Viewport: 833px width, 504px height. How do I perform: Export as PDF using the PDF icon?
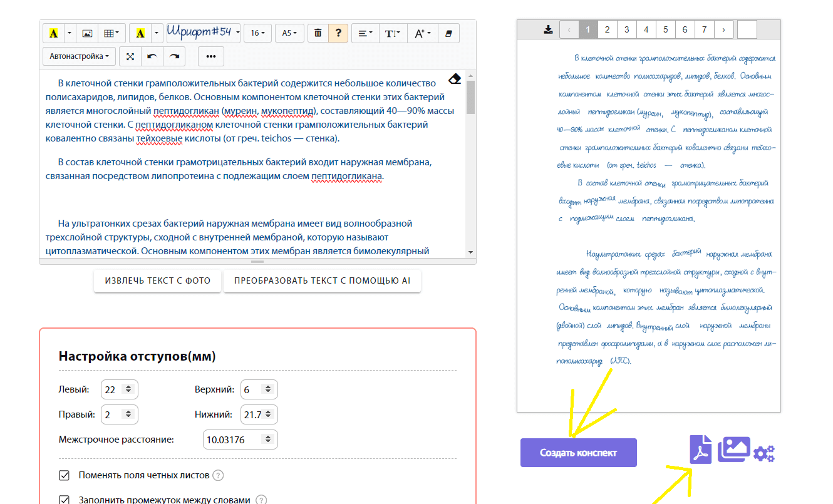point(700,450)
